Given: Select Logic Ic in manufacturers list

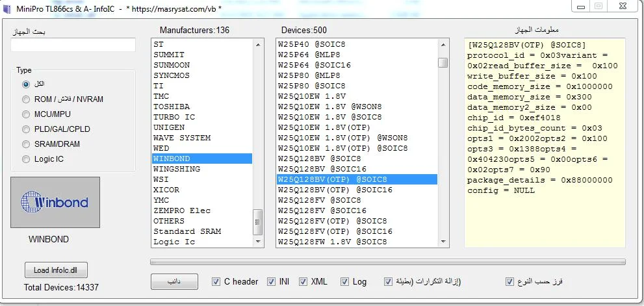Looking at the screenshot, I should (202, 242).
